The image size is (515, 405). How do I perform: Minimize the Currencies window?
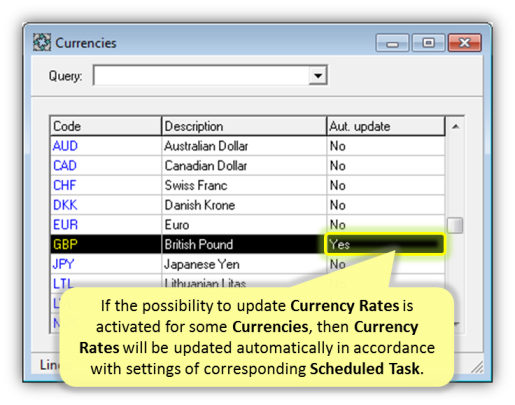point(392,43)
